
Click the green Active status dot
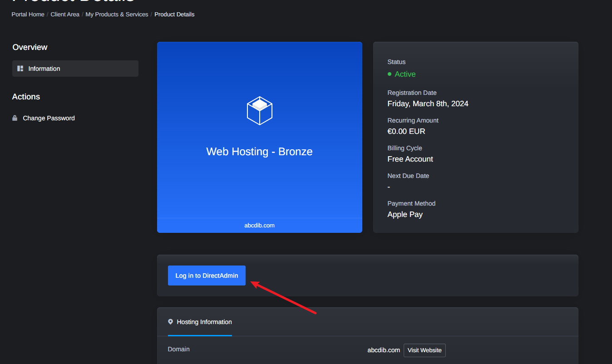coord(390,74)
